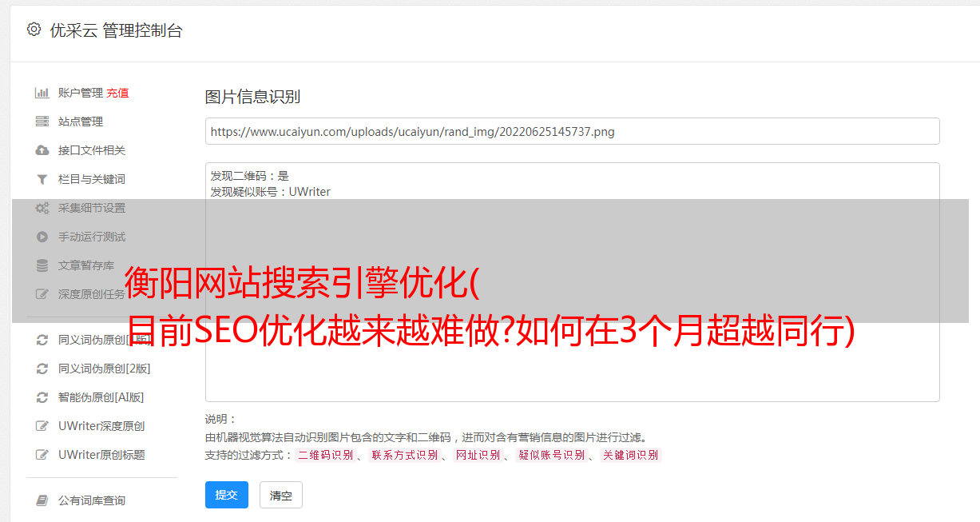Open 文章暂存库 menu item
Viewport: 980px width, 522px height.
click(86, 265)
